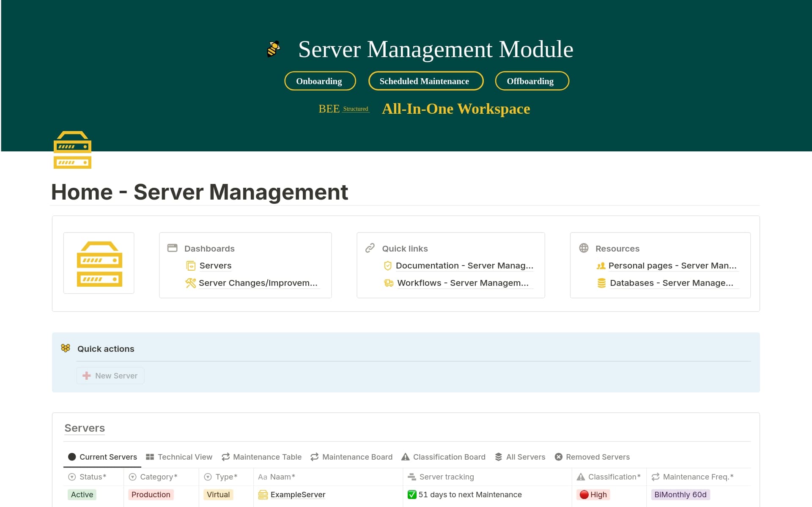This screenshot has width=812, height=507.
Task: Click the globe icon on the Resources card
Action: click(584, 248)
